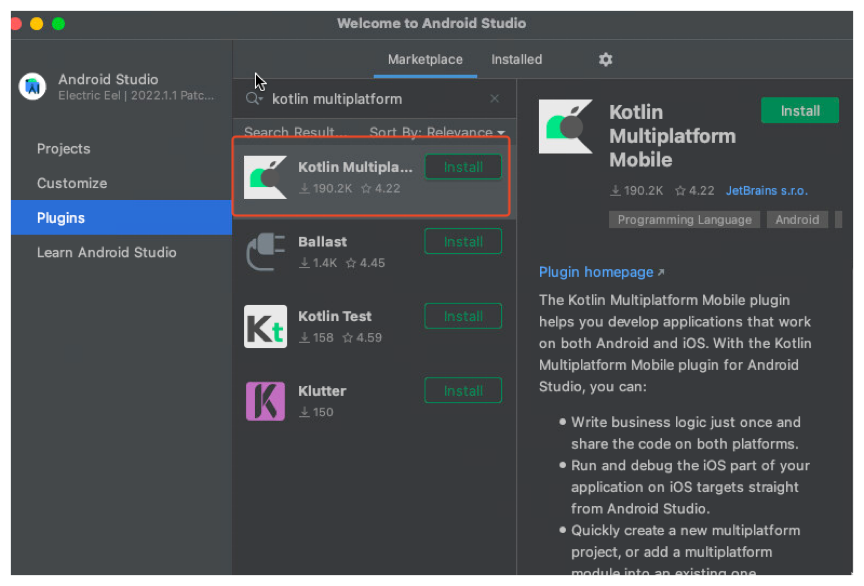Select the Klutter plugin title
The width and height of the screenshot is (864, 586).
[322, 391]
